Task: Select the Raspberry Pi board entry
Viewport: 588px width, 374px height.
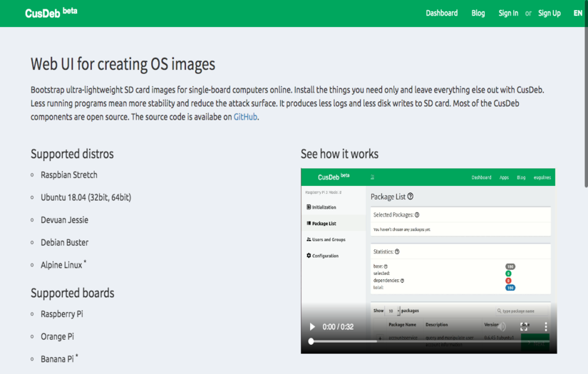Action: pyautogui.click(x=62, y=314)
